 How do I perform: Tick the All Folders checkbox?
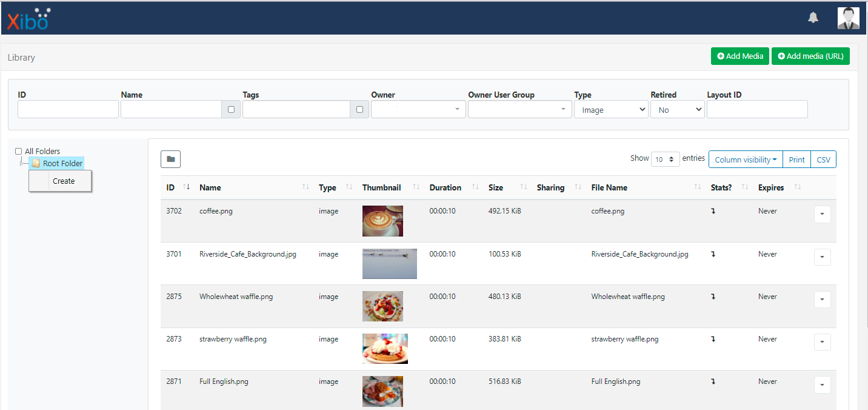18,152
